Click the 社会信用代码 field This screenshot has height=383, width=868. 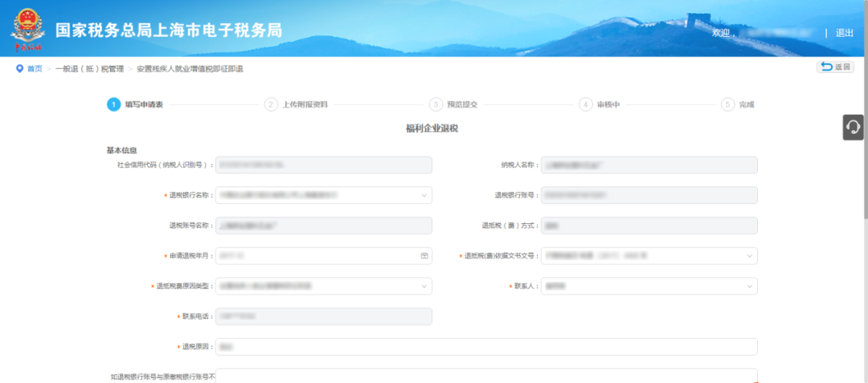coord(324,165)
